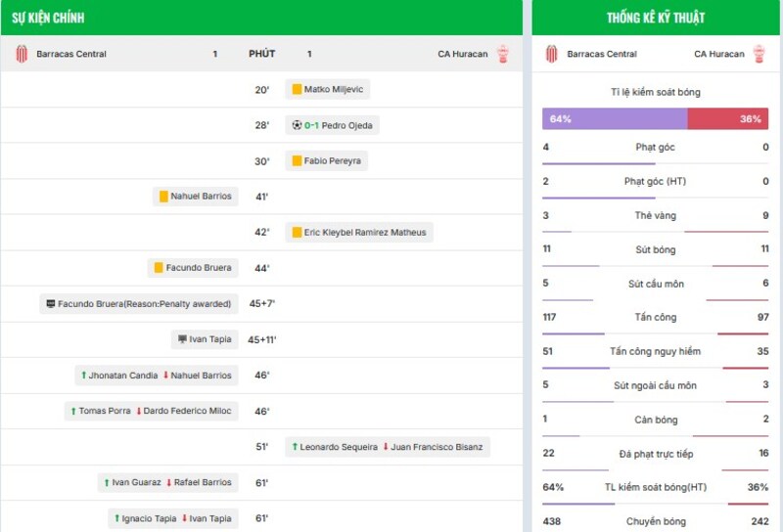Select the Ivan Guaraz substitution event at 61'
The height and width of the screenshot is (532, 783).
click(x=167, y=482)
